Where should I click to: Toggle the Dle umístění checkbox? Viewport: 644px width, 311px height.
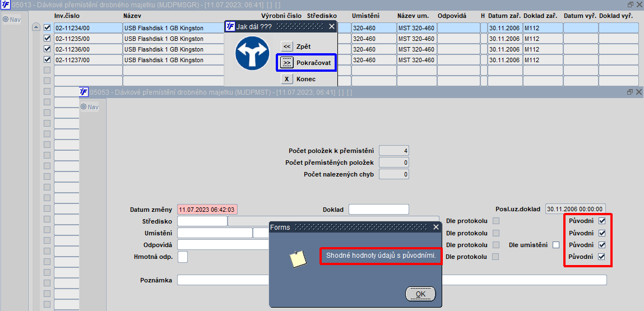pyautogui.click(x=556, y=245)
